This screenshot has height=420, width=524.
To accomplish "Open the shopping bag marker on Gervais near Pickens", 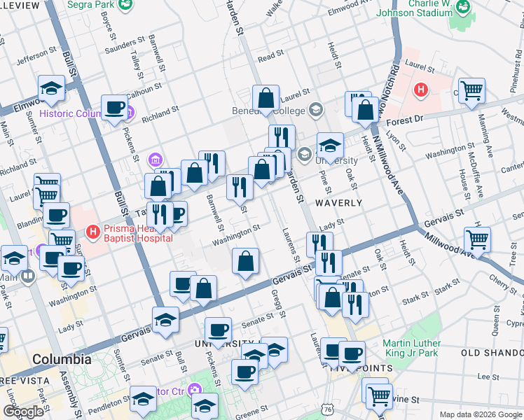I will click(204, 288).
